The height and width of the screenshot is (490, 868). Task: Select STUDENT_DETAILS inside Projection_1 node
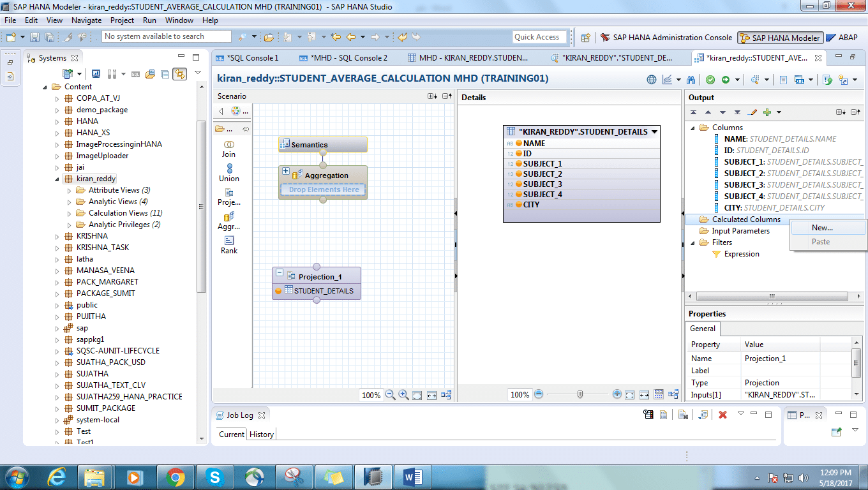[317, 291]
